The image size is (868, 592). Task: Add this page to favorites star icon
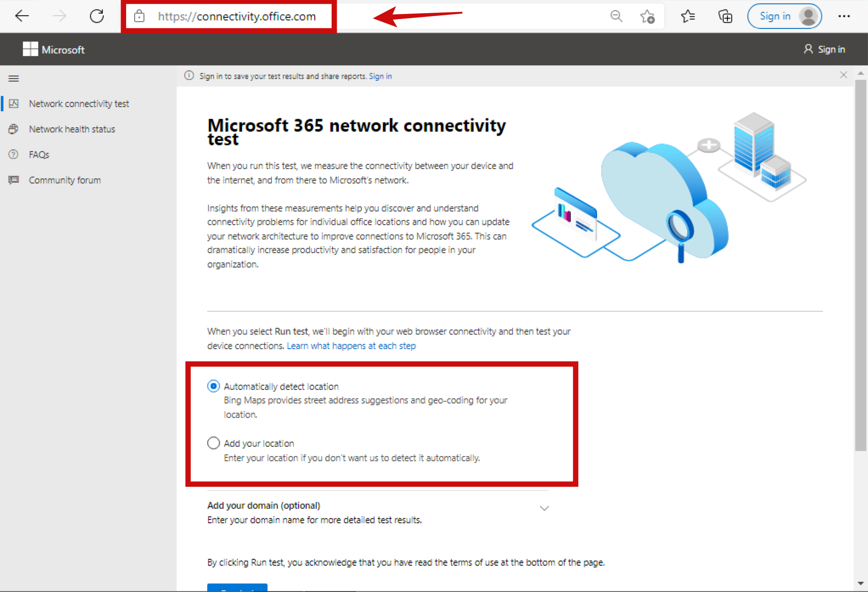pyautogui.click(x=647, y=16)
